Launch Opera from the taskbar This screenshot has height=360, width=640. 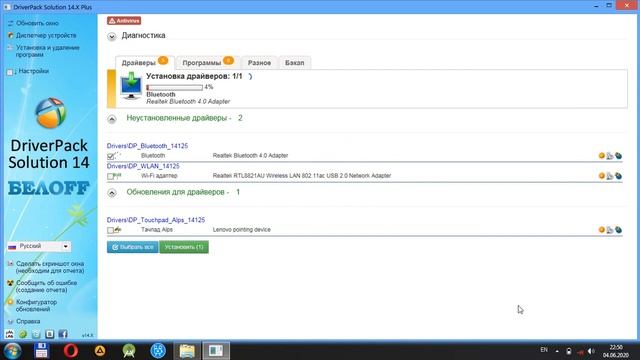71,351
